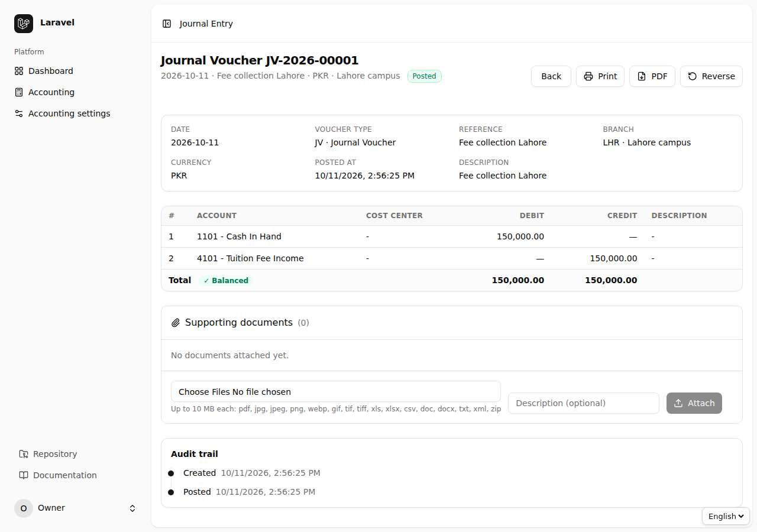Image resolution: width=757 pixels, height=532 pixels.
Task: Open Dashboard in the sidebar
Action: 76,71
